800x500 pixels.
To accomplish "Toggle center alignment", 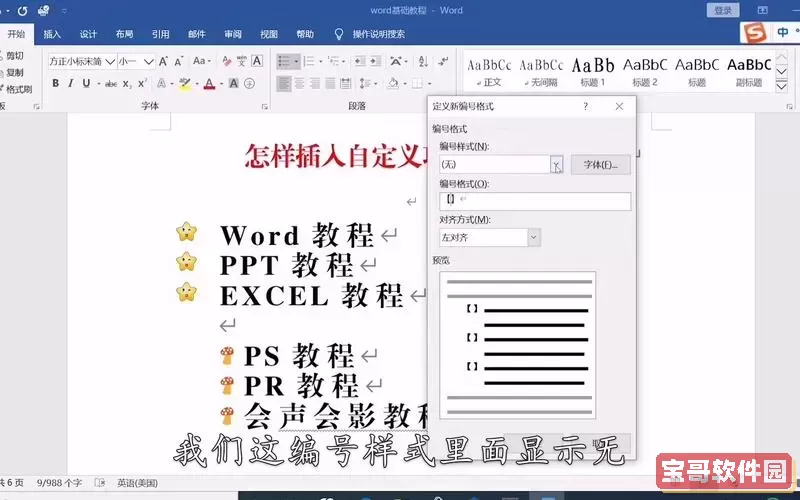I will [299, 83].
